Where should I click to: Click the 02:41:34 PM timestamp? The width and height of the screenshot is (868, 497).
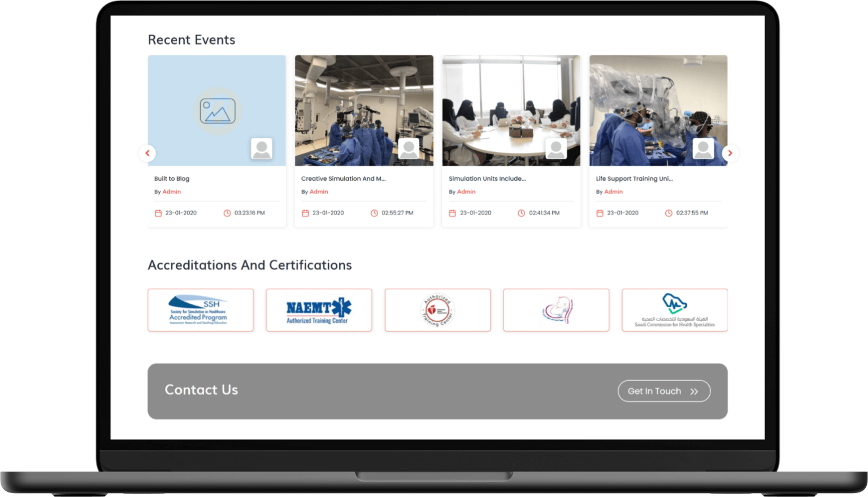(x=544, y=213)
